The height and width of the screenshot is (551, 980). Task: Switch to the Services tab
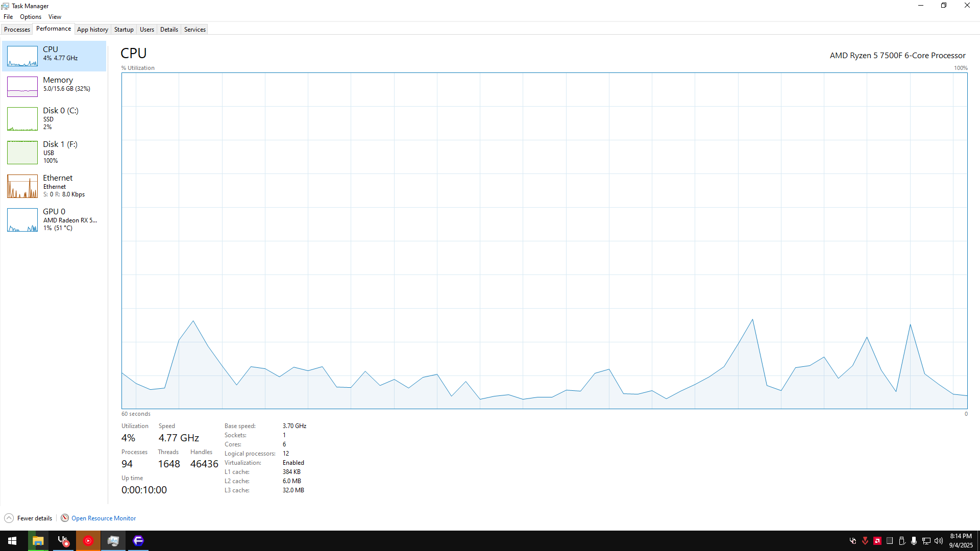click(x=195, y=30)
